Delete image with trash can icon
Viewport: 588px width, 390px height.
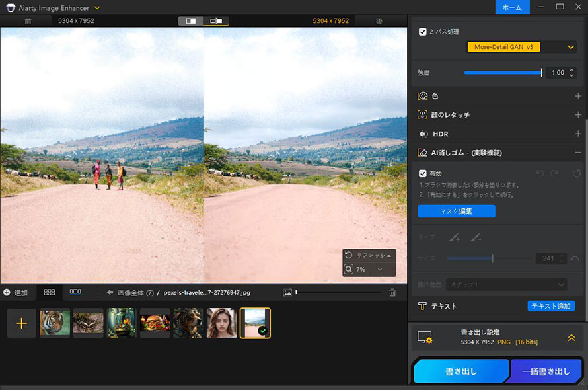(392, 292)
